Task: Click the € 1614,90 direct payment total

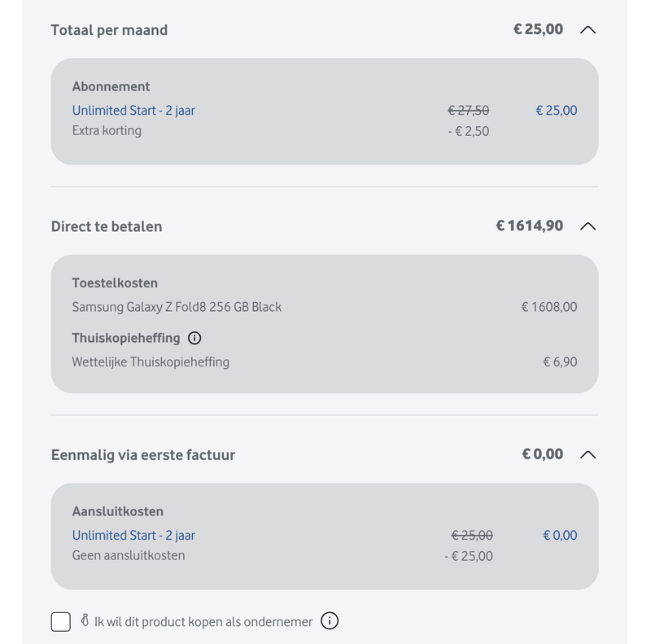Action: coord(530,226)
